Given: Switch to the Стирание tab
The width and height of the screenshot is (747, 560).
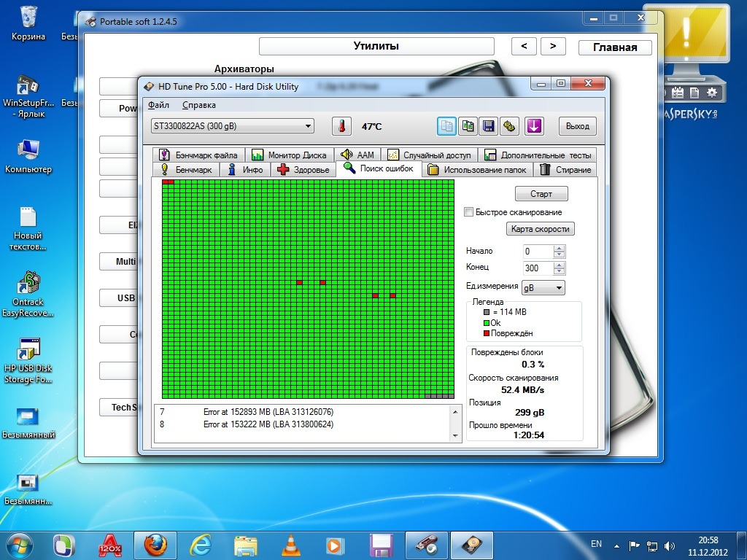Looking at the screenshot, I should 565,169.
